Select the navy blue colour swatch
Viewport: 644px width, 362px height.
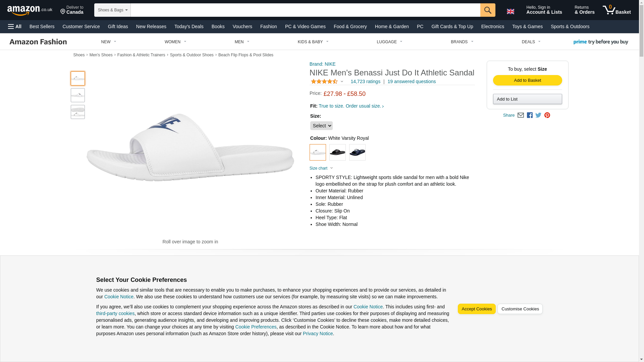pos(357,153)
